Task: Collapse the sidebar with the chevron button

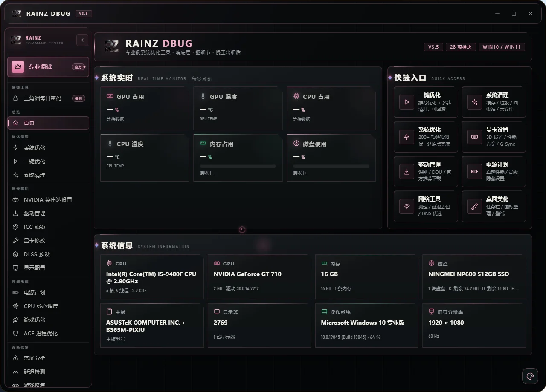Action: (x=82, y=40)
